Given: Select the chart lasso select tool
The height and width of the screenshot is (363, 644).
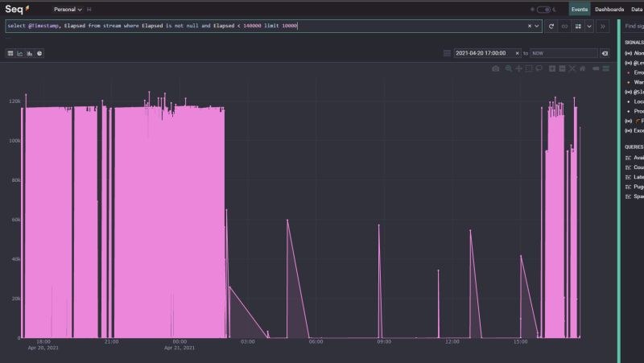Looking at the screenshot, I should (x=539, y=68).
